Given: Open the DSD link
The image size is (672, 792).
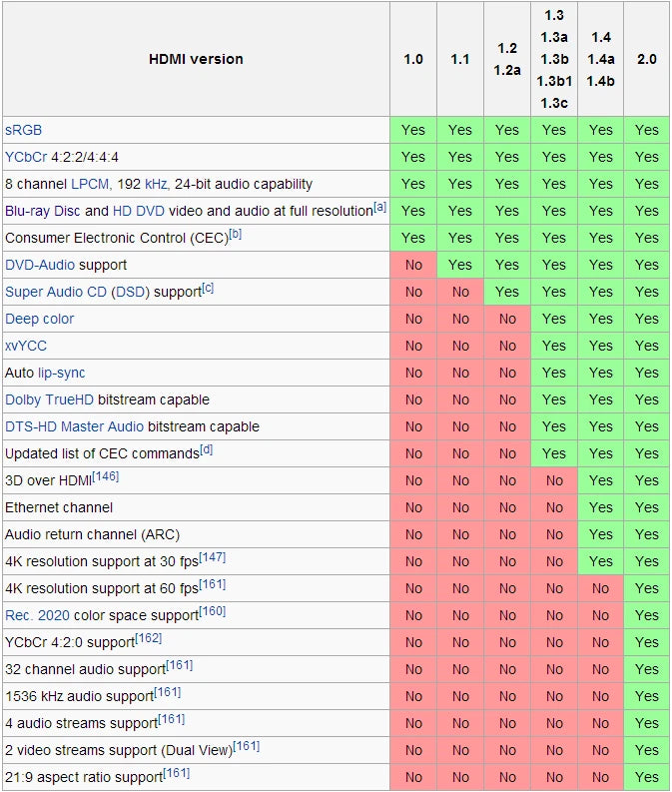Looking at the screenshot, I should [130, 292].
